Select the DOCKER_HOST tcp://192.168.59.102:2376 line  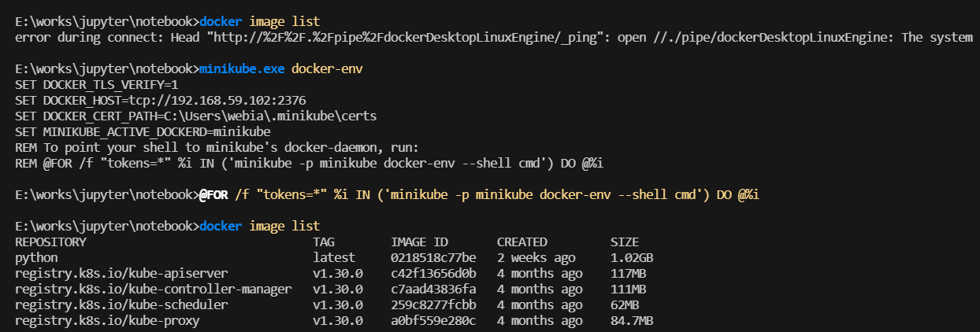161,100
